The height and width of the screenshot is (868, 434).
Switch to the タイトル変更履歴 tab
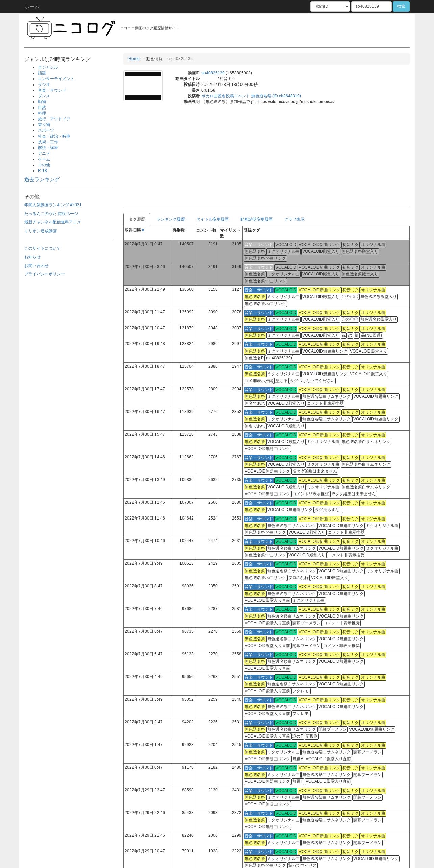[213, 219]
